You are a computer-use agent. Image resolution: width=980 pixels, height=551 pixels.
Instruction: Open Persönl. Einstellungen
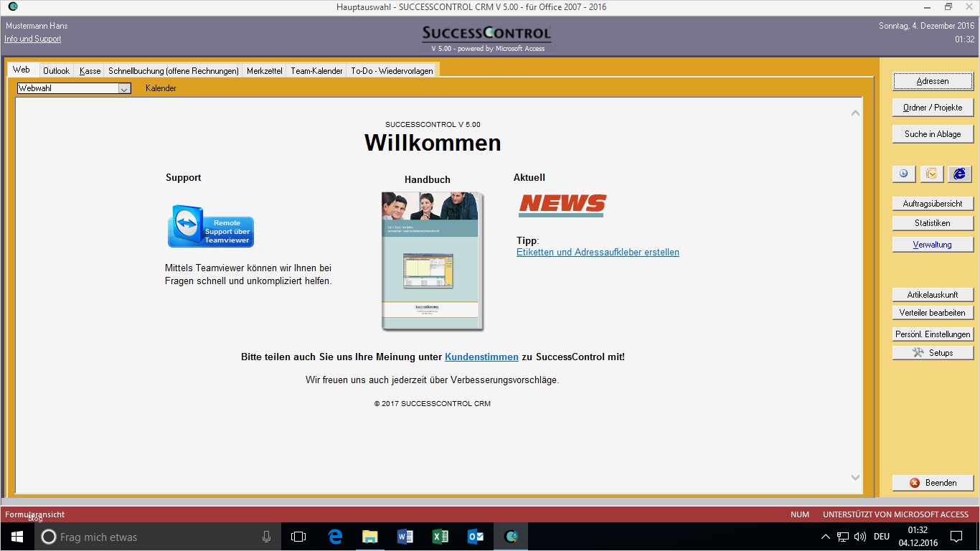point(933,334)
